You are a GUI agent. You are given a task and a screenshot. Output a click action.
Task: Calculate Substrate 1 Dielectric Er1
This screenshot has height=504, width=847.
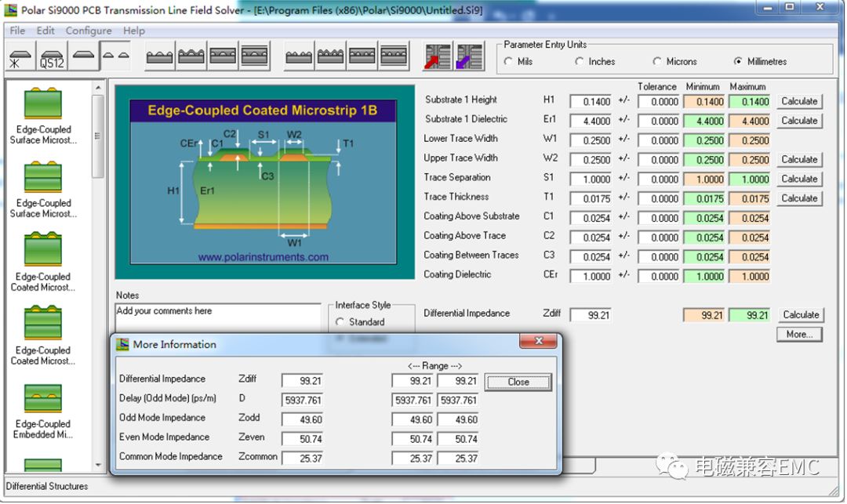coord(799,121)
